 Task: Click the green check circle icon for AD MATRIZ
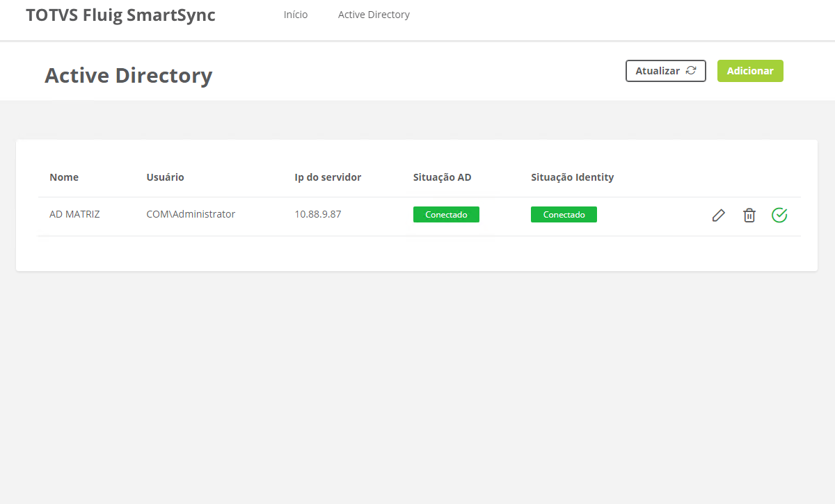(779, 216)
